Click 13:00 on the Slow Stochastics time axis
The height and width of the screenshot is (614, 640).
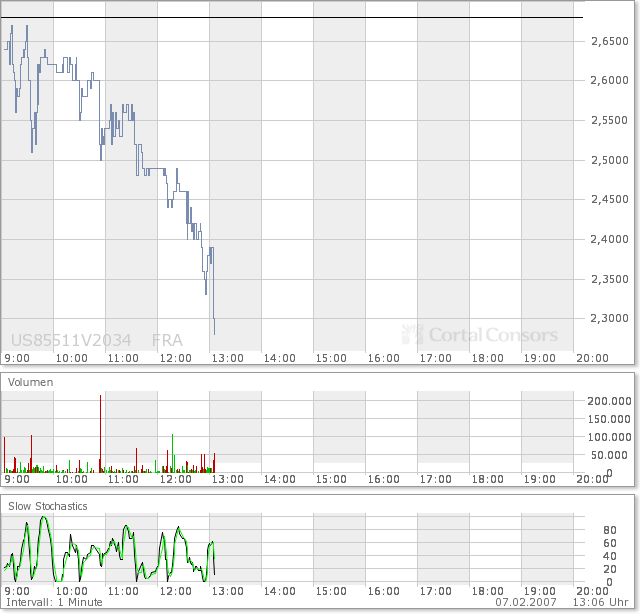coord(228,592)
